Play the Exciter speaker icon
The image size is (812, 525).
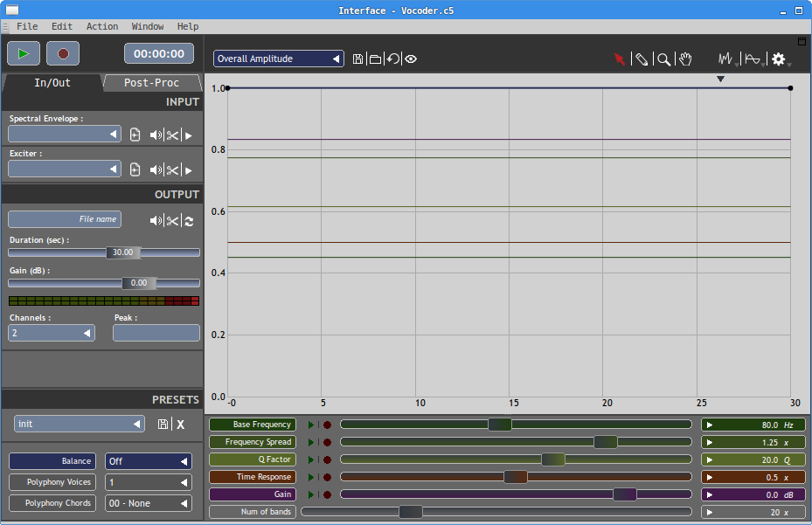click(x=156, y=169)
